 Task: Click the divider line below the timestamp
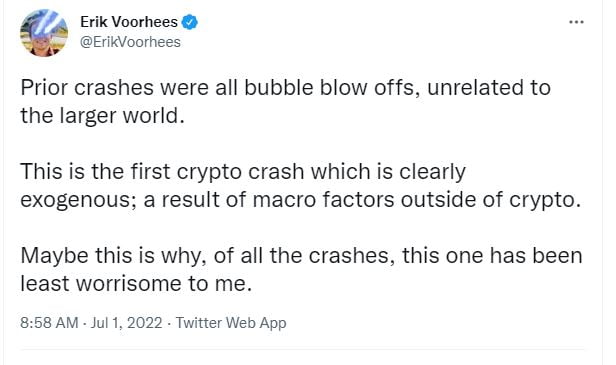pyautogui.click(x=302, y=349)
